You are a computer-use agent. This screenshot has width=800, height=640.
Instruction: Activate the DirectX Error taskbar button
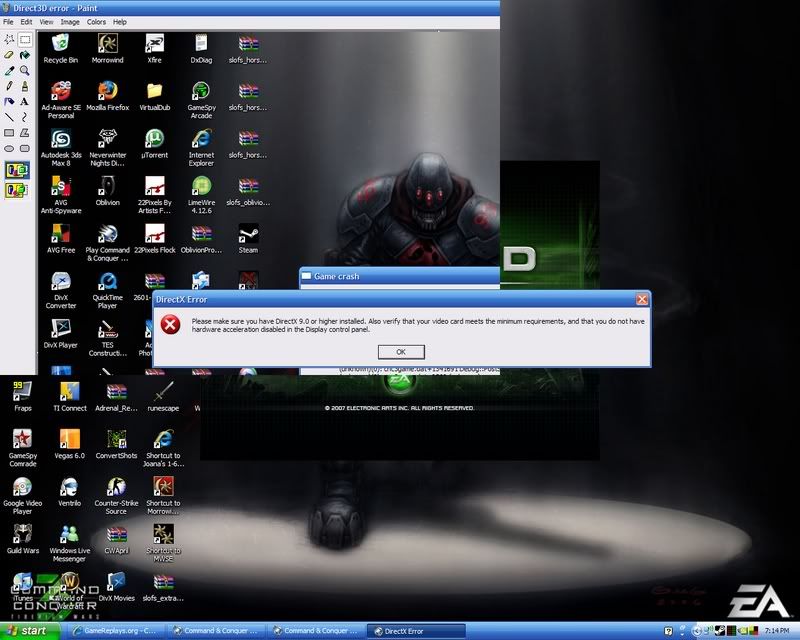pyautogui.click(x=416, y=631)
